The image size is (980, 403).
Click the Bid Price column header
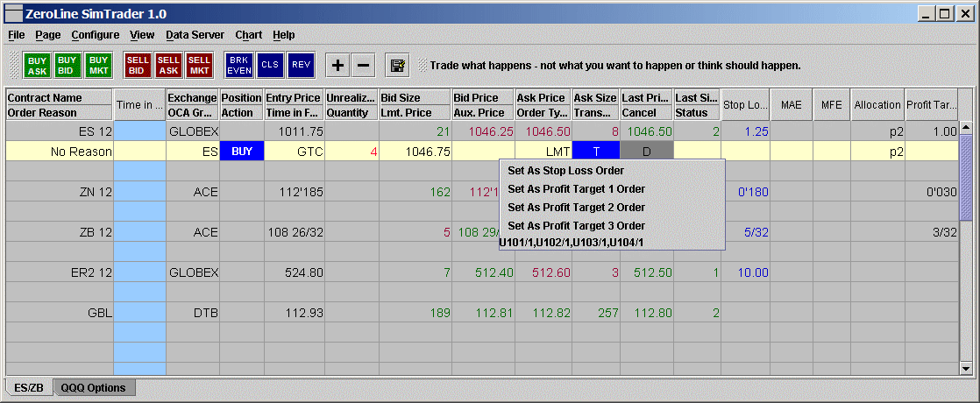[x=483, y=97]
